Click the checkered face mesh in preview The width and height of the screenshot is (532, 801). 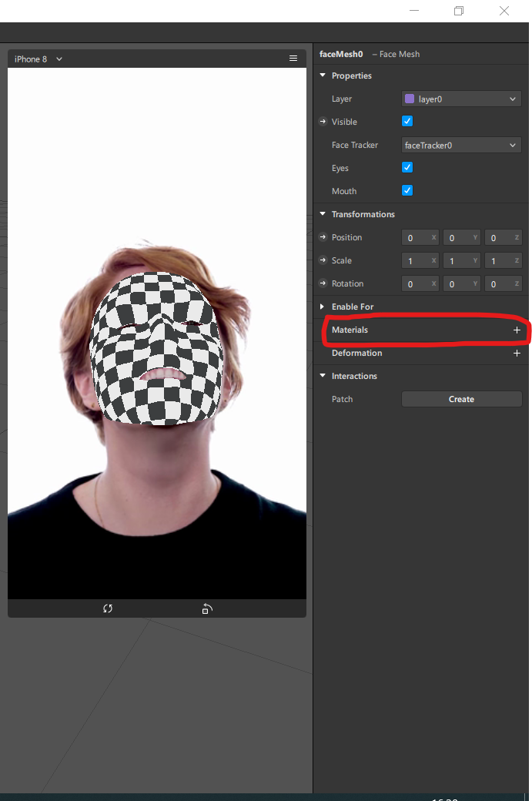156,348
